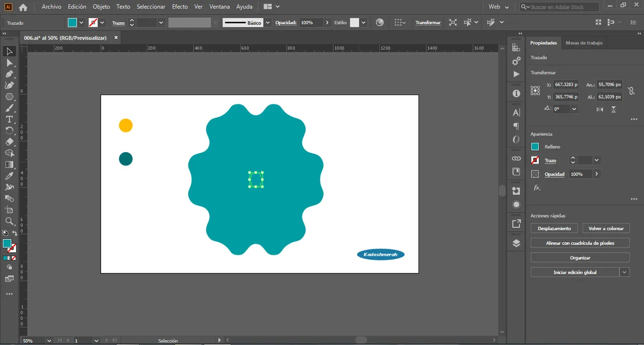Screen dimensions: 644x345
Task: Reset to default fill and stroke
Action: (x=5, y=233)
